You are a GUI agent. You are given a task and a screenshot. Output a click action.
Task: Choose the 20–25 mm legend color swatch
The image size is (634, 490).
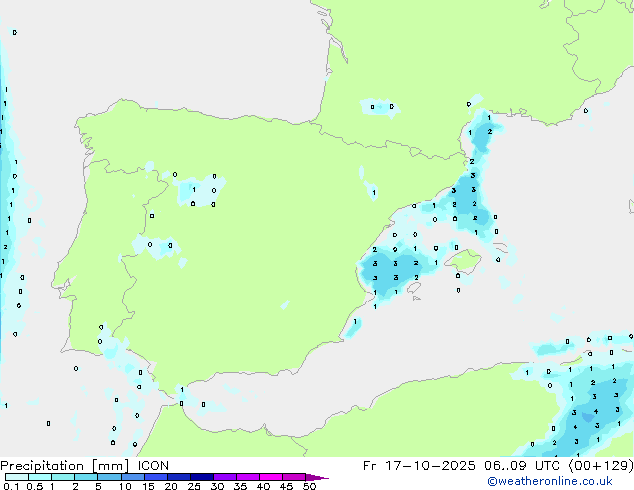point(179,477)
